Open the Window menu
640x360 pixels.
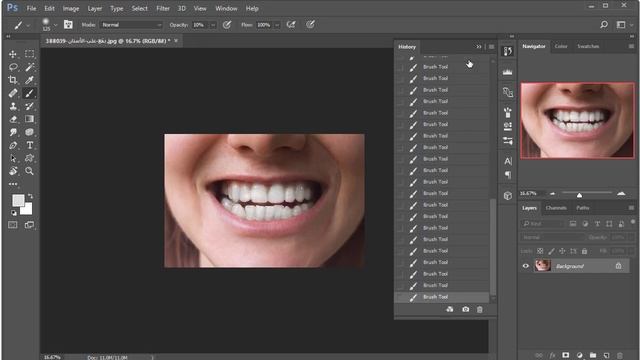(226, 8)
